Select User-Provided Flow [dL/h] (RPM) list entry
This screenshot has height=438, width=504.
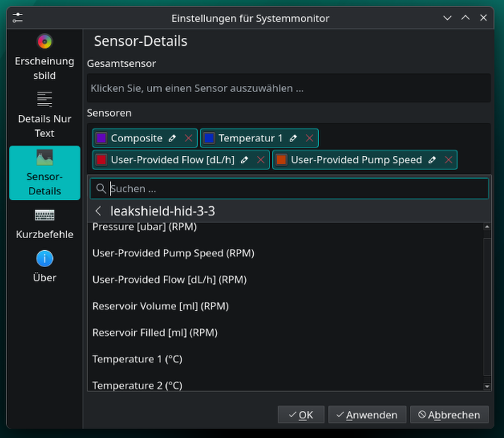tap(286, 279)
